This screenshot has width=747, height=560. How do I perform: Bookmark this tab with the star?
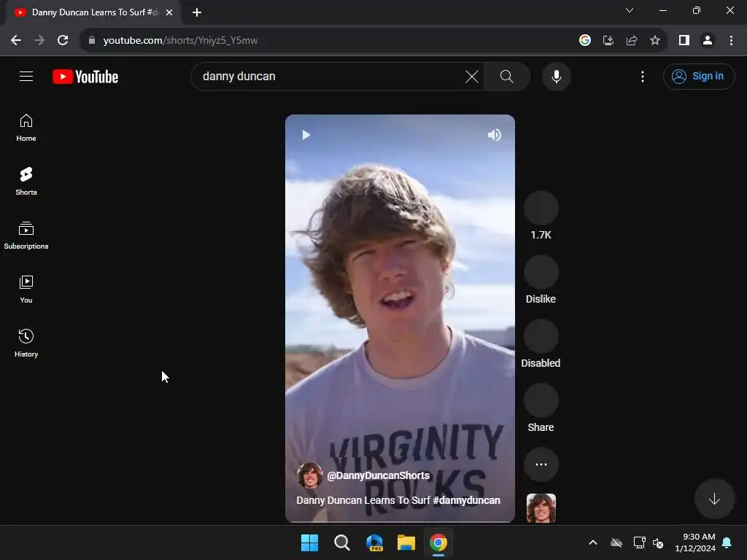pos(655,41)
